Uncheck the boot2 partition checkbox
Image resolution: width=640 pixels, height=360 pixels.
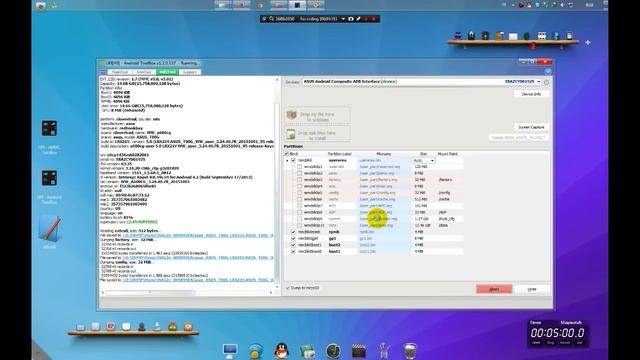click(x=293, y=245)
